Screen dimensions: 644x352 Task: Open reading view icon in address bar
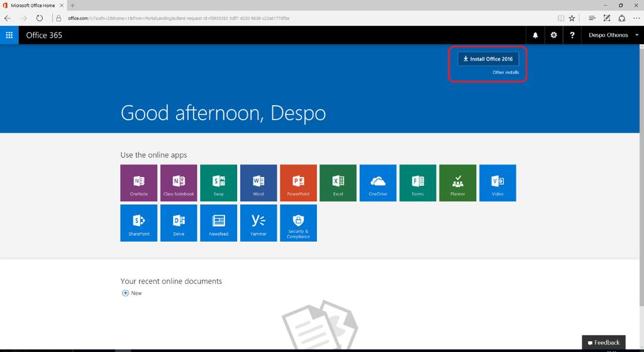pyautogui.click(x=561, y=18)
